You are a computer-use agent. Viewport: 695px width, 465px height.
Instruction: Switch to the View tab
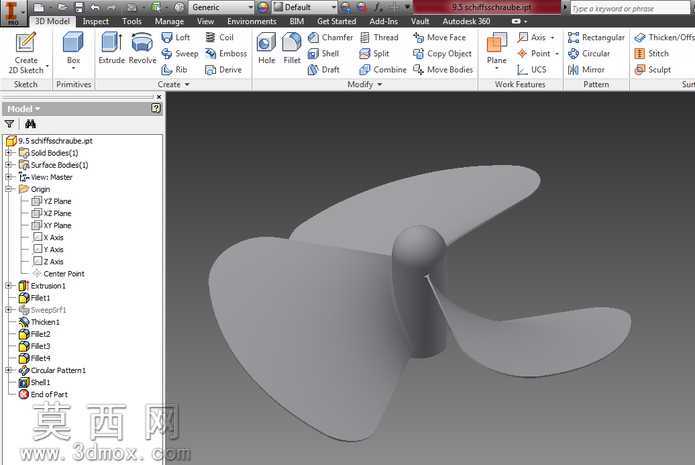point(205,21)
